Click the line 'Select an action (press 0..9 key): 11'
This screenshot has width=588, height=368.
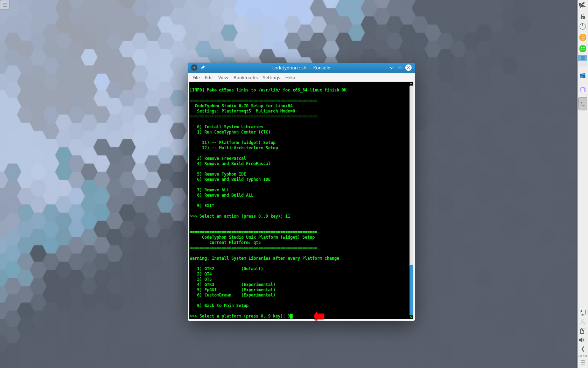(x=240, y=216)
